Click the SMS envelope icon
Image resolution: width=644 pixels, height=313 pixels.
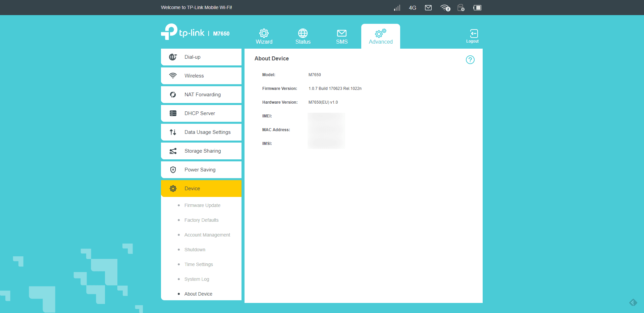(x=342, y=33)
